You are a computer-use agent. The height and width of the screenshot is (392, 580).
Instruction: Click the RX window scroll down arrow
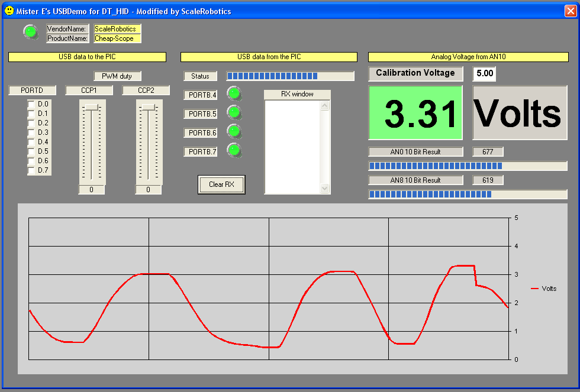324,188
